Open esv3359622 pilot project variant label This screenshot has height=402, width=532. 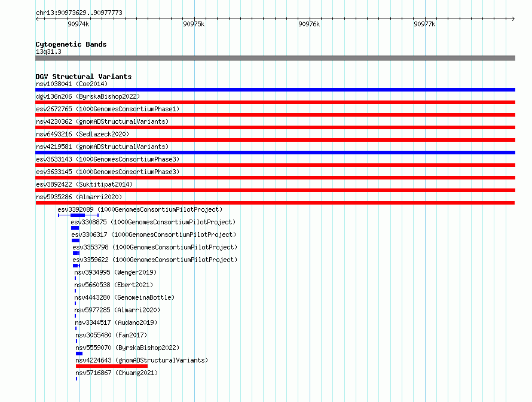point(155,260)
